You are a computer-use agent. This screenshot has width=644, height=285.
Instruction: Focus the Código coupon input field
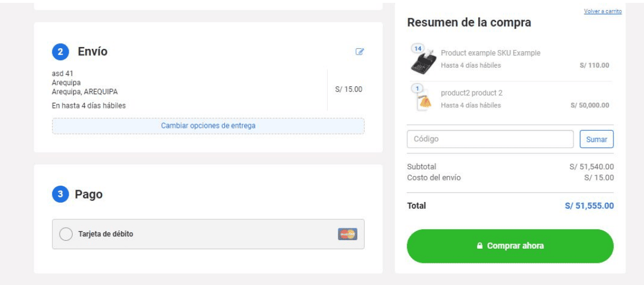[x=490, y=139]
